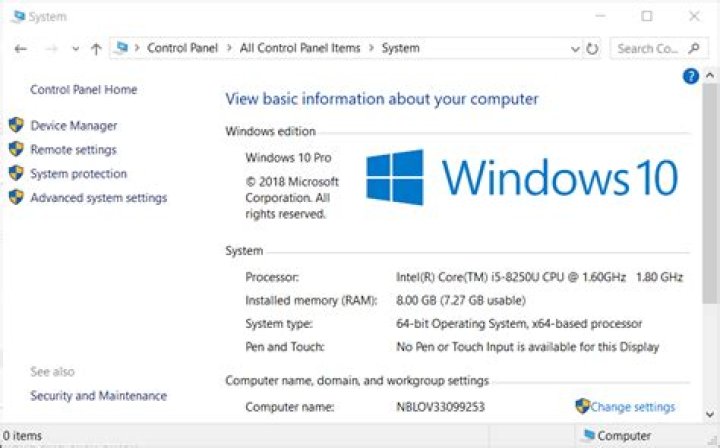Click the computer icon in the address bar
Screen dimensions: 720x448
click(x=122, y=48)
